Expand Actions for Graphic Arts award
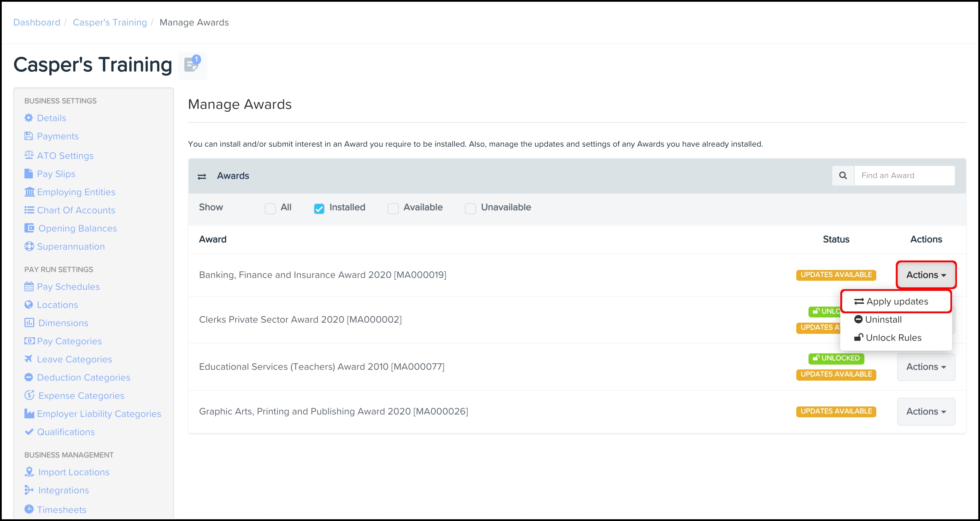This screenshot has width=980, height=521. [926, 411]
